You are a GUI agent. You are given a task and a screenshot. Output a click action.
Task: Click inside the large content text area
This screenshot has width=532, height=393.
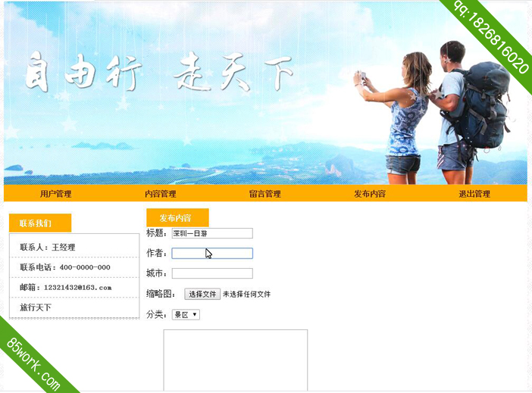pos(236,360)
